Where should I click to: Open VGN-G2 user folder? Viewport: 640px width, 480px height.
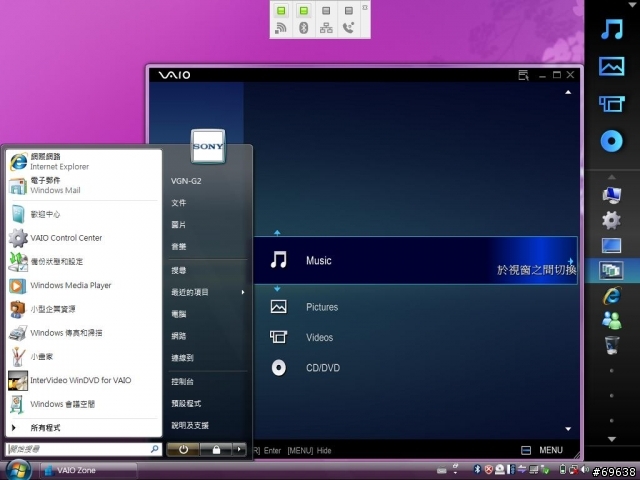pos(186,181)
